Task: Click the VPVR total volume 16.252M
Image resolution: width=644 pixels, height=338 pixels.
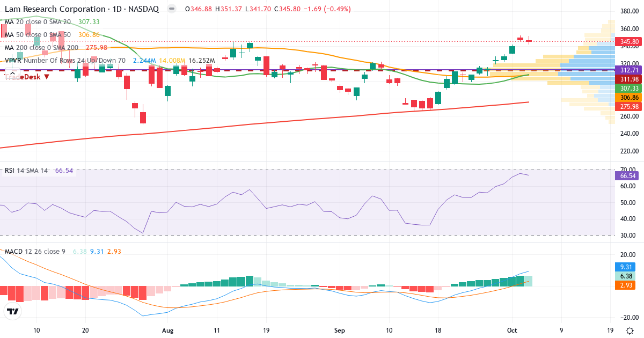Action: pos(201,61)
